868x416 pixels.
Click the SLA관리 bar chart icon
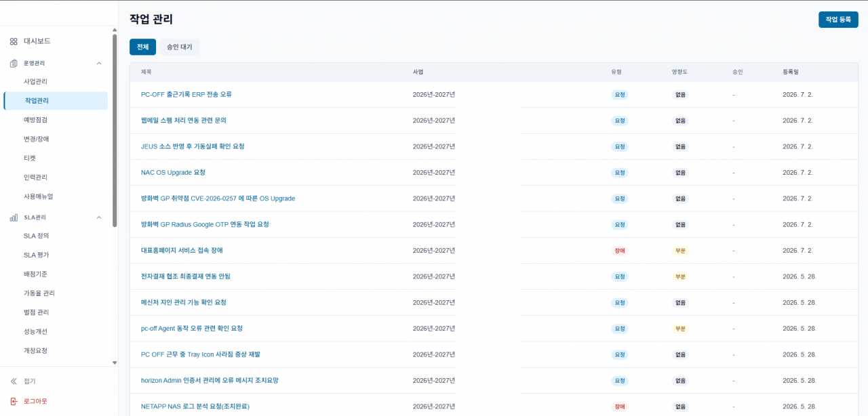click(14, 217)
